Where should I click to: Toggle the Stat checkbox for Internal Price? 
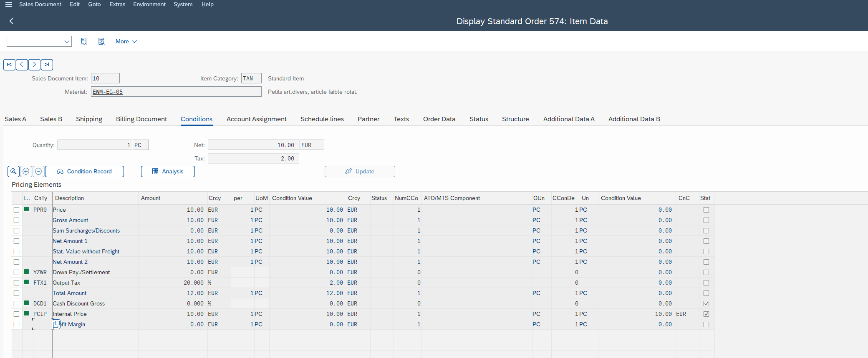tap(706, 314)
